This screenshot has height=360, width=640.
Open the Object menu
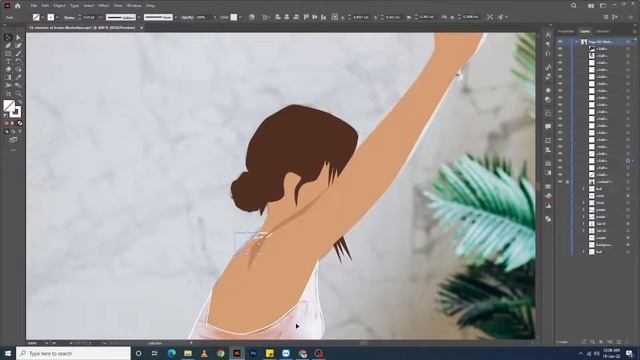click(x=59, y=6)
